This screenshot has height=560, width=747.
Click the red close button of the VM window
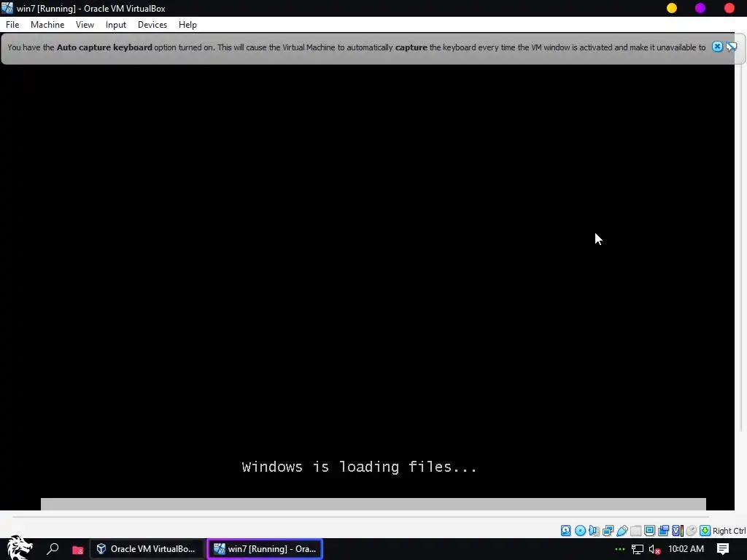coord(729,8)
